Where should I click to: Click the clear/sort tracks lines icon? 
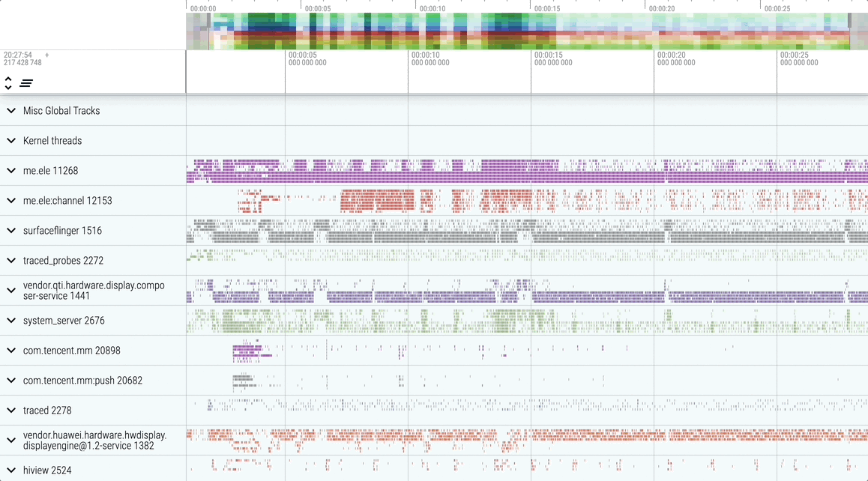[x=26, y=82]
